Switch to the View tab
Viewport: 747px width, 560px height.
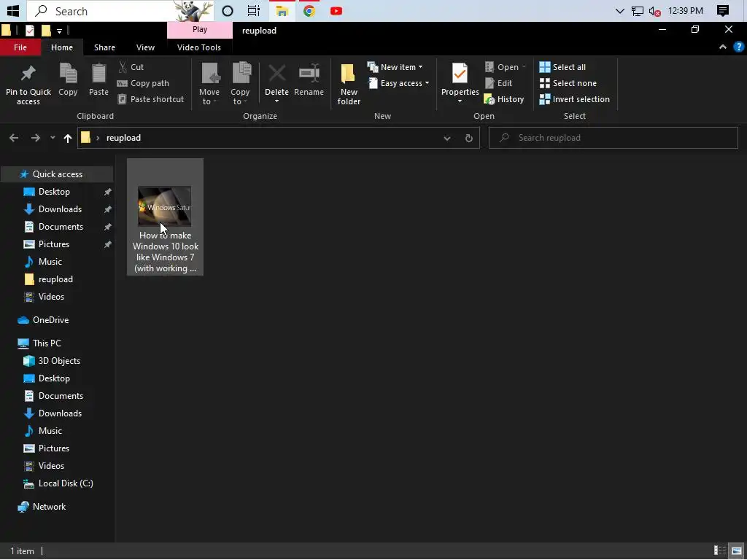click(145, 47)
